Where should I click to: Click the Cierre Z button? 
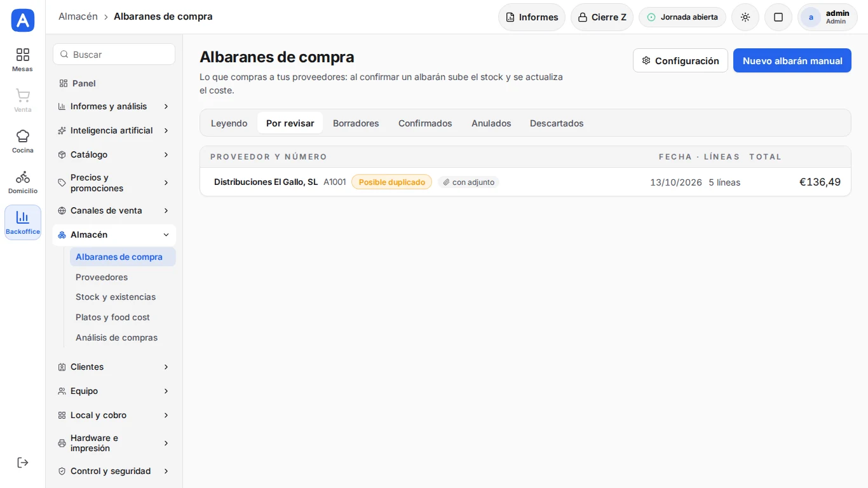pos(602,17)
